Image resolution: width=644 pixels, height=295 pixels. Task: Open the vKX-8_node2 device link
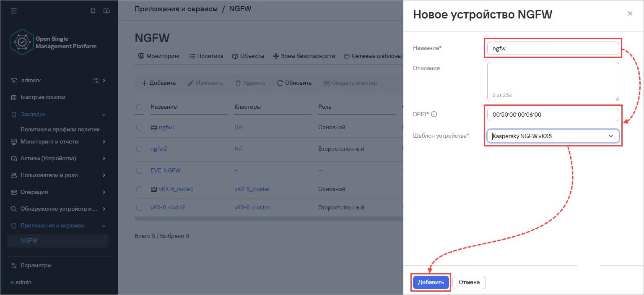coord(168,208)
